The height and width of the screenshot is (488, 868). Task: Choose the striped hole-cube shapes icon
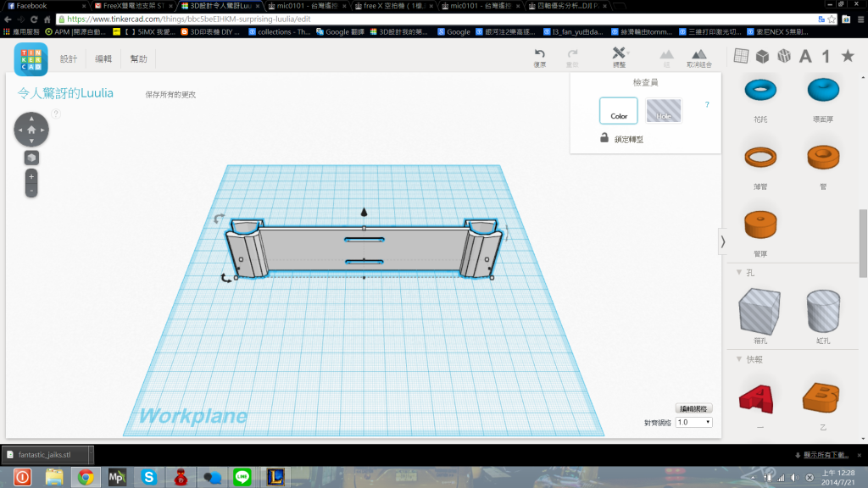[x=784, y=56]
